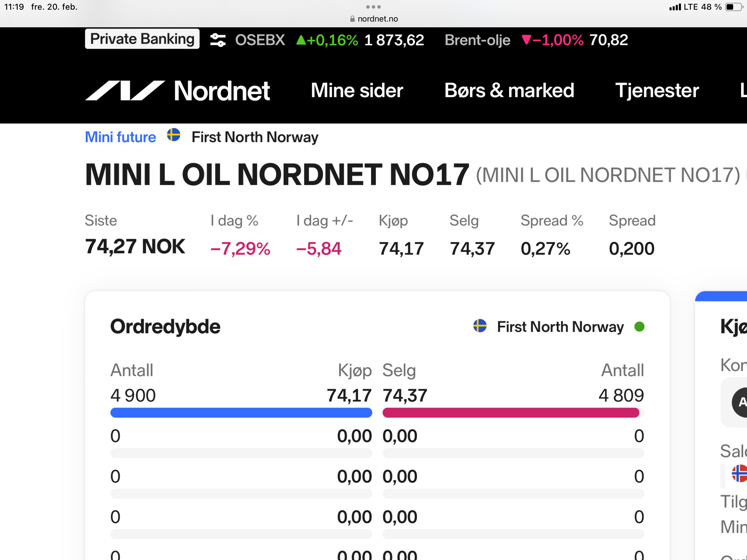The height and width of the screenshot is (560, 747).
Task: Click the Nordnet logo
Action: click(178, 91)
